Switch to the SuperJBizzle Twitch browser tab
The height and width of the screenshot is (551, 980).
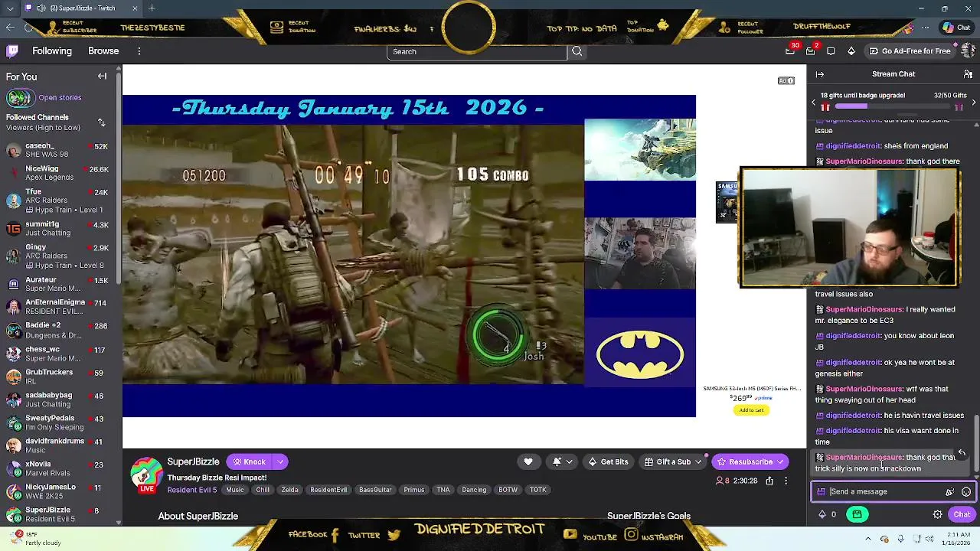80,8
